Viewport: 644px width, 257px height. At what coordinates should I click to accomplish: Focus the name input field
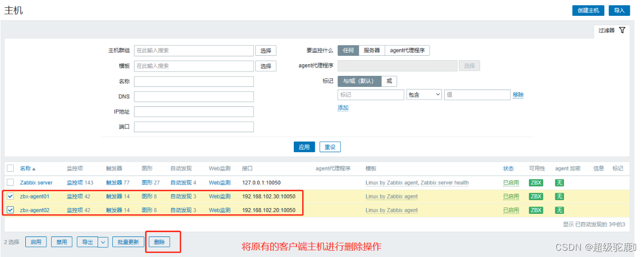(x=194, y=81)
